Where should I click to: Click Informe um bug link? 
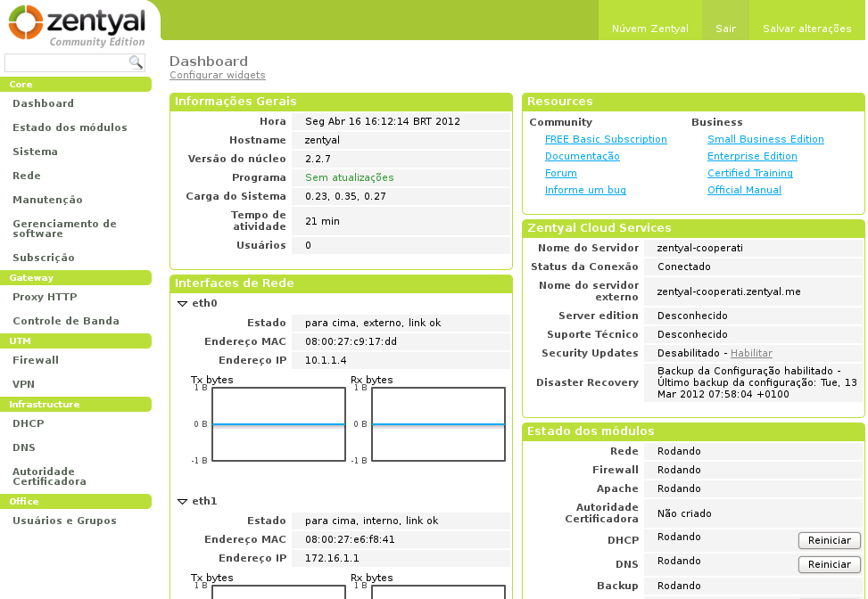[x=585, y=190]
